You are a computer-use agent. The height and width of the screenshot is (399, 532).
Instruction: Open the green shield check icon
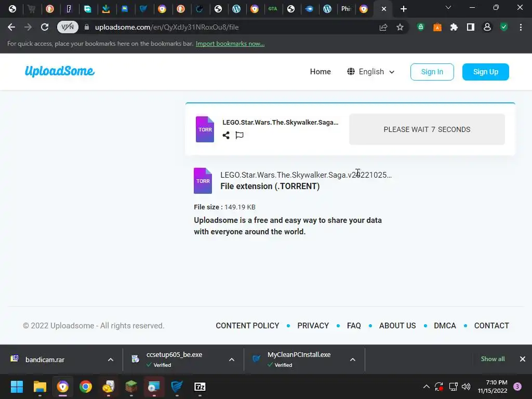tap(504, 27)
